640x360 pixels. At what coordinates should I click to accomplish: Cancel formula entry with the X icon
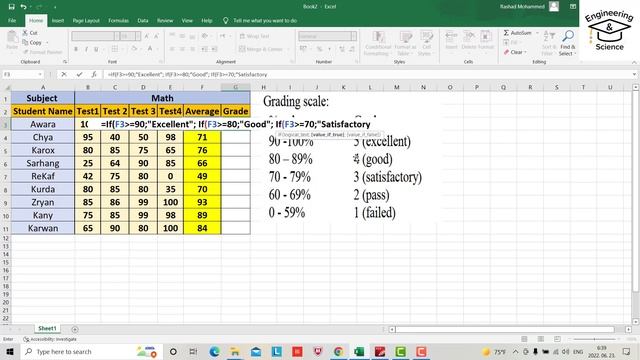coord(64,74)
